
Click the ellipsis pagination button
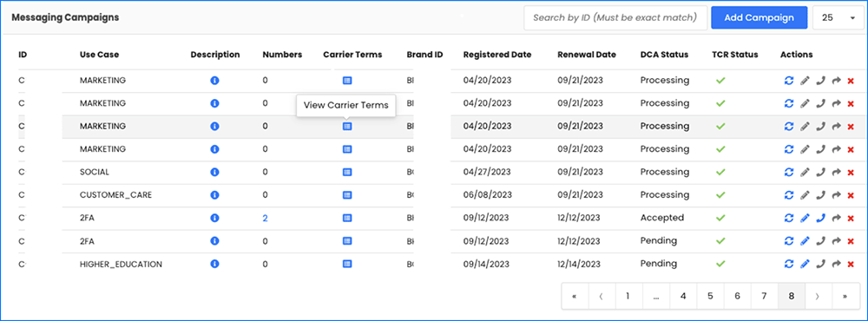click(x=656, y=296)
